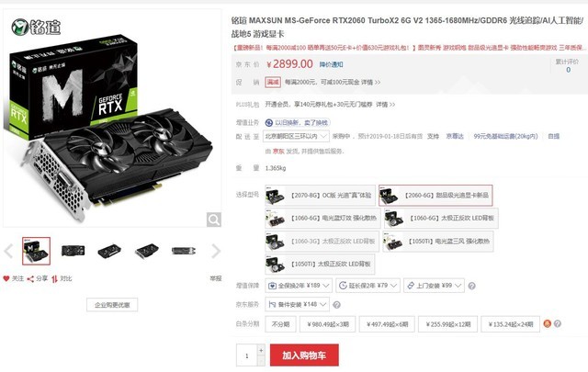Click the 分享 share icon

(x=30, y=278)
